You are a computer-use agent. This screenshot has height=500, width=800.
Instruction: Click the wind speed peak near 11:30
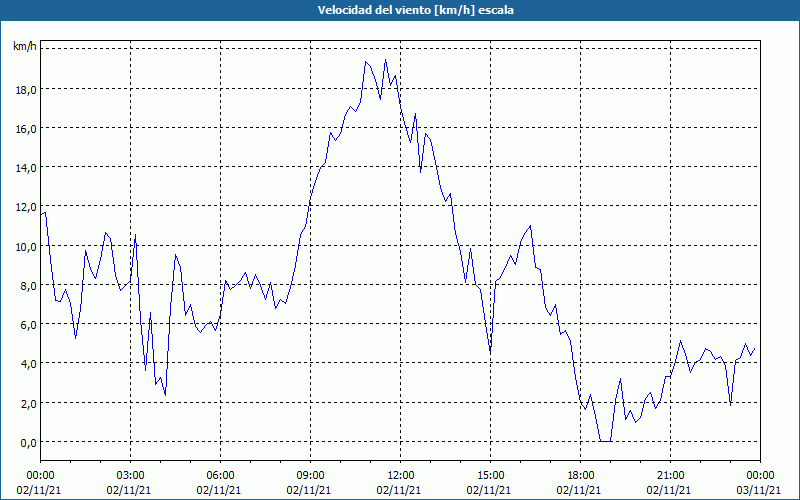click(x=386, y=60)
